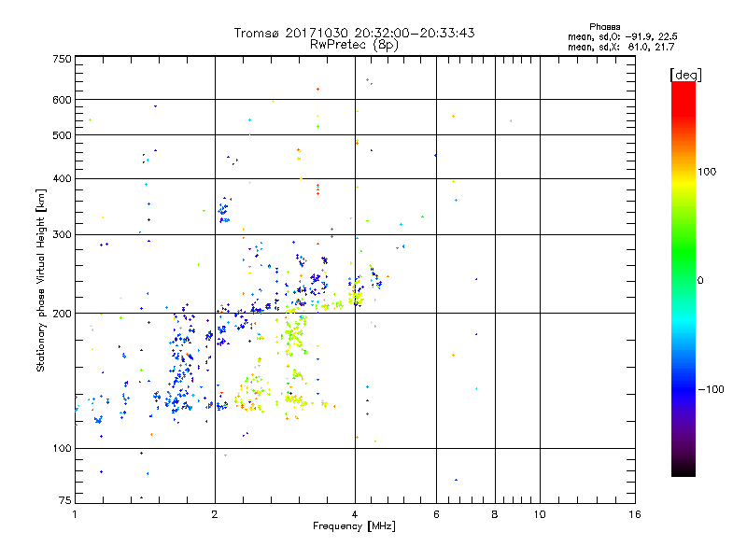Click the x-axis tick label '1'
The height and width of the screenshot is (560, 747).
75,514
